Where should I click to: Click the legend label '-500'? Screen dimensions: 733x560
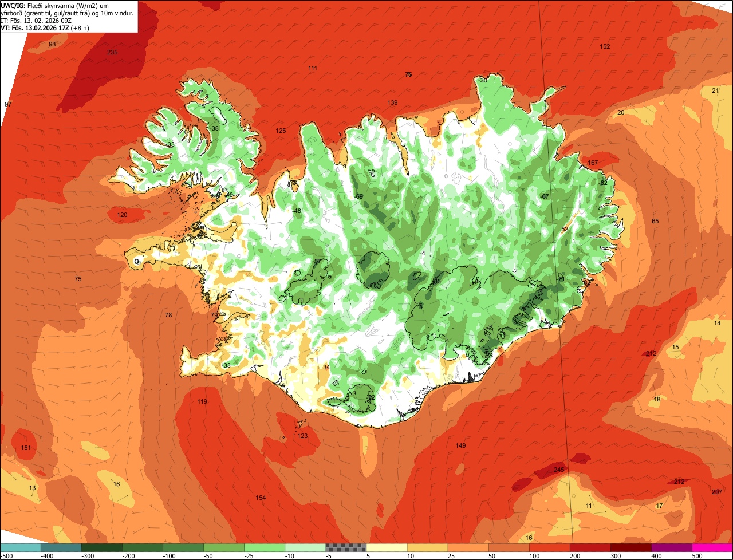(x=7, y=555)
